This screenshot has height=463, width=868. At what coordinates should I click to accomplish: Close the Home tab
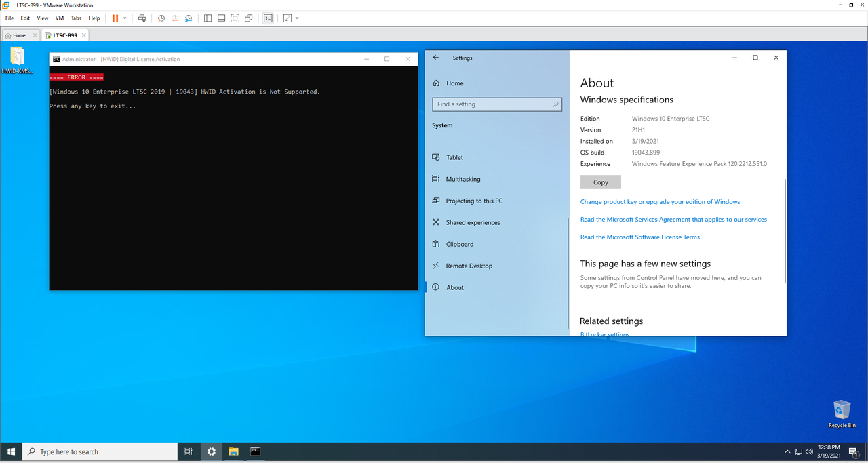tap(35, 35)
